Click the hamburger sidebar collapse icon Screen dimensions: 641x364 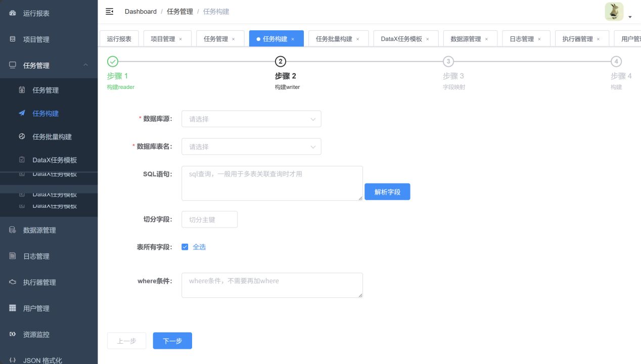point(109,12)
